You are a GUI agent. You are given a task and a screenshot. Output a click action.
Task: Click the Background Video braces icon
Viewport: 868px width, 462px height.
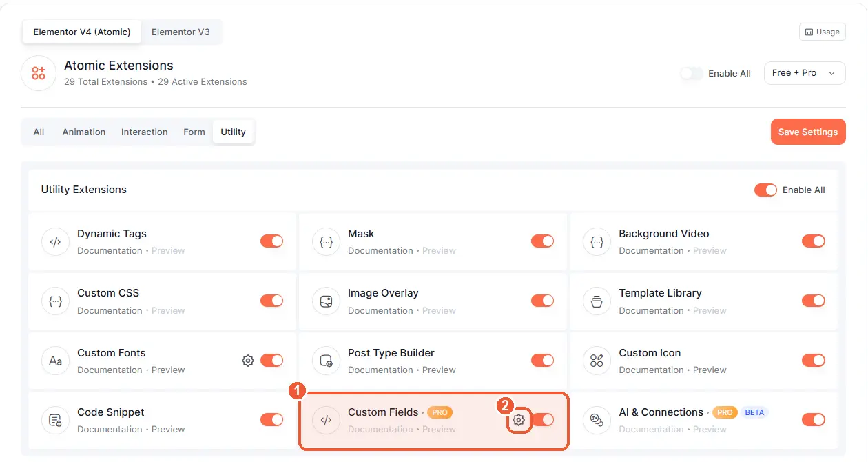click(x=597, y=242)
